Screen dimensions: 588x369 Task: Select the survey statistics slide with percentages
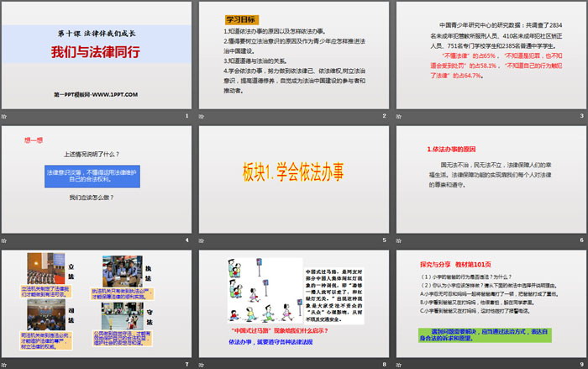tap(491, 54)
